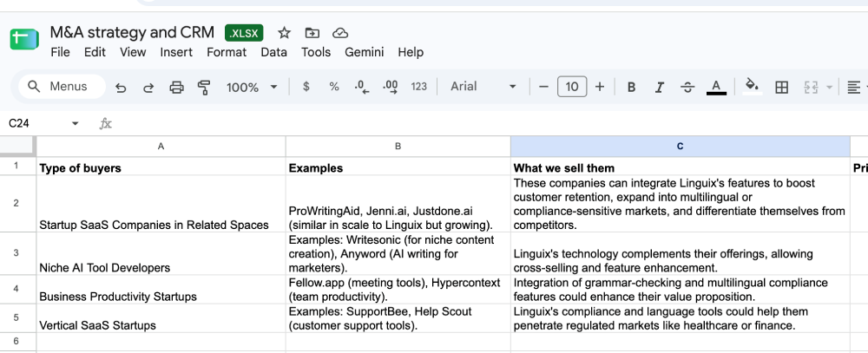Image resolution: width=868 pixels, height=353 pixels.
Task: Select the 'What we sell them' header cell
Action: 681,167
